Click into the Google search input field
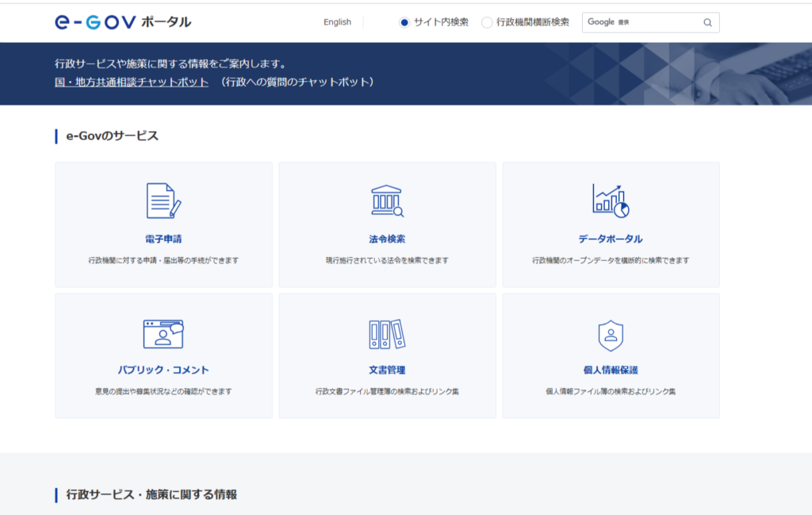 (642, 22)
